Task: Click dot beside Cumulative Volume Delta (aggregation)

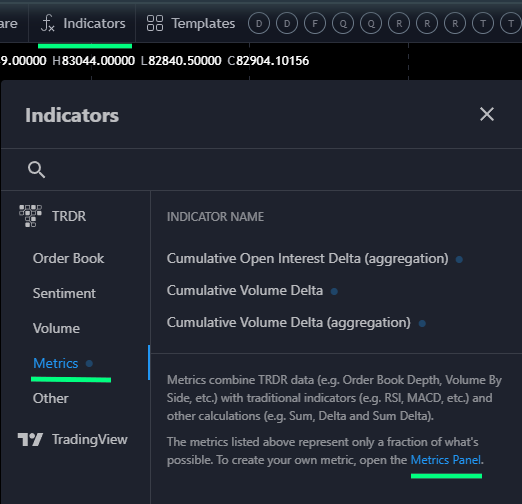Action: click(x=422, y=323)
